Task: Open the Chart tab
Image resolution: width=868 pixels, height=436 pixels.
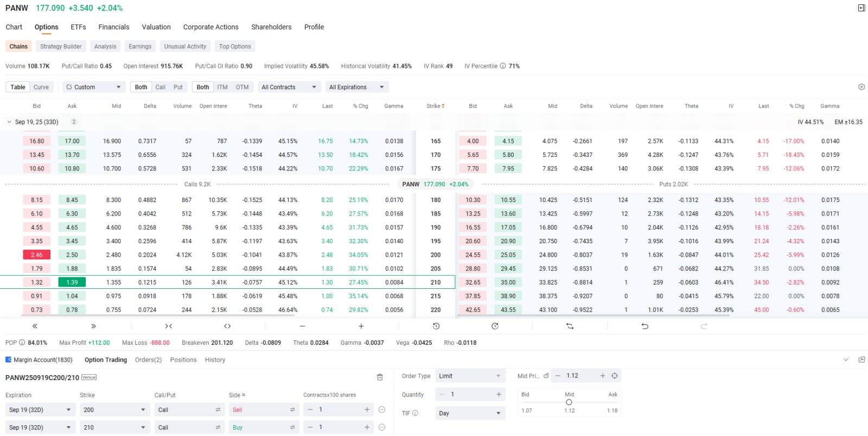Action: [x=14, y=27]
